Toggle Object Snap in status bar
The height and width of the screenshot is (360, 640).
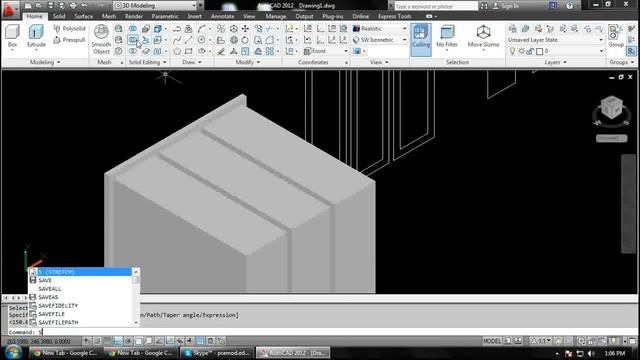tap(138, 341)
